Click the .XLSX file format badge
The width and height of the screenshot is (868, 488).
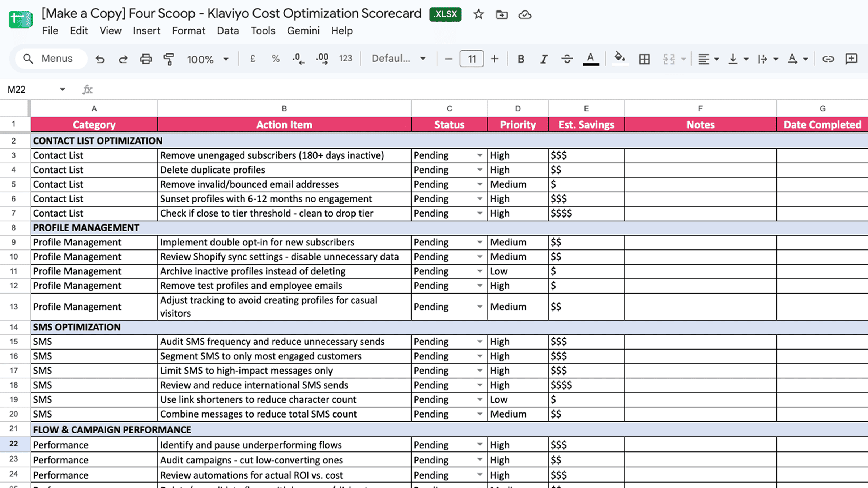tap(445, 14)
